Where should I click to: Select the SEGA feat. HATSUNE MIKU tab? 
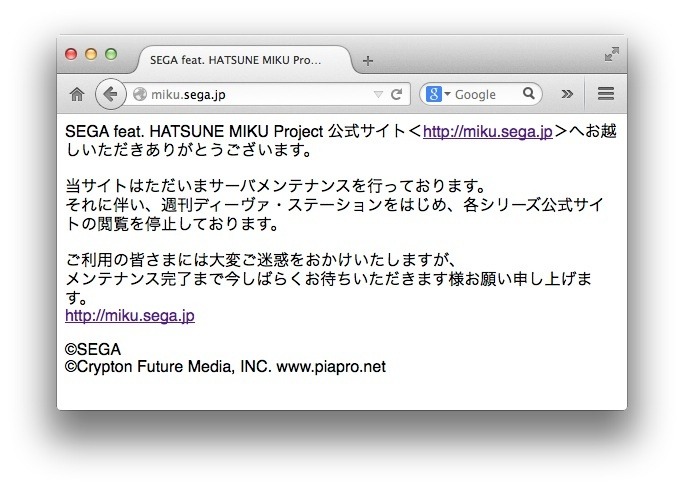[244, 60]
